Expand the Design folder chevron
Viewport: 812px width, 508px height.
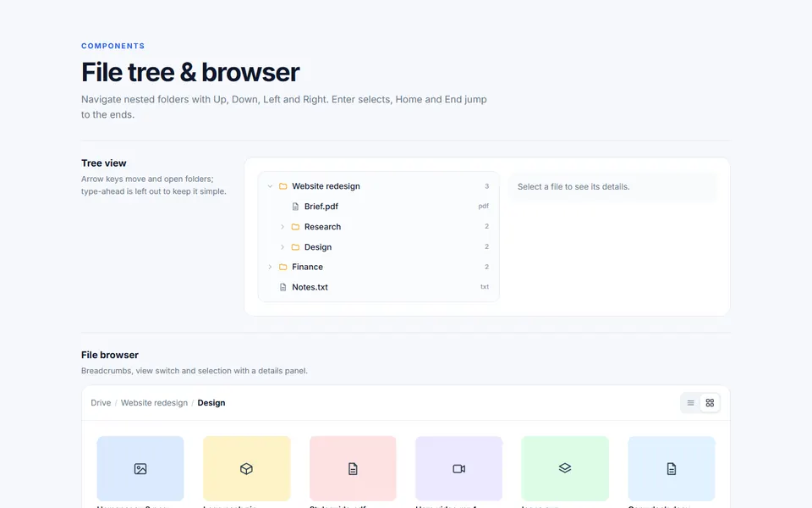(x=283, y=246)
